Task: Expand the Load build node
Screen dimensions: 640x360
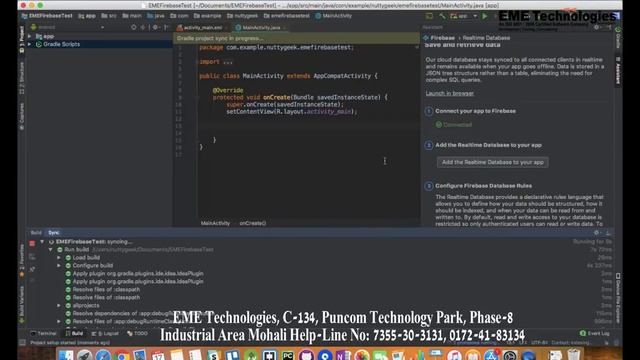Action: 59,258
